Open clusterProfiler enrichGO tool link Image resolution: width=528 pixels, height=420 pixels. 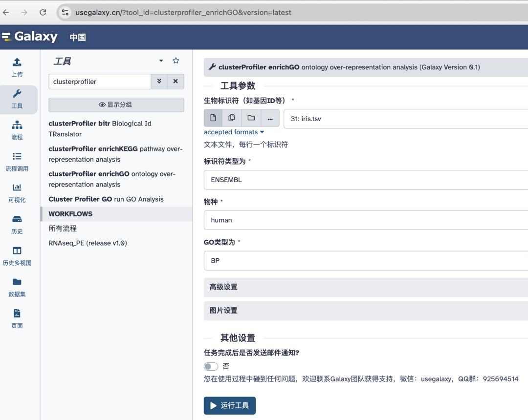[x=112, y=179]
